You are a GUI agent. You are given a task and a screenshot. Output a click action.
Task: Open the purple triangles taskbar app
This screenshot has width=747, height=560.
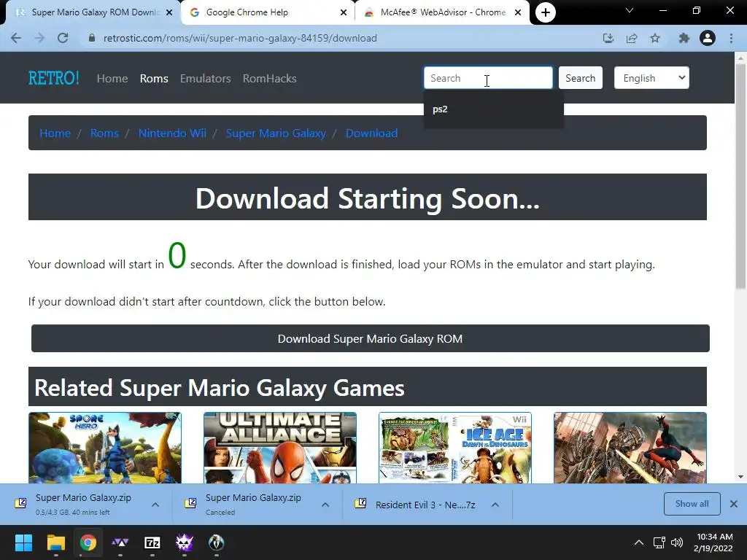[120, 542]
